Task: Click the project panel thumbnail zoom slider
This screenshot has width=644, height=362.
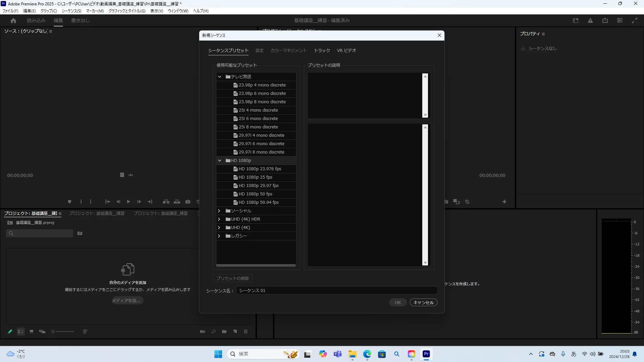Action: 63,331
